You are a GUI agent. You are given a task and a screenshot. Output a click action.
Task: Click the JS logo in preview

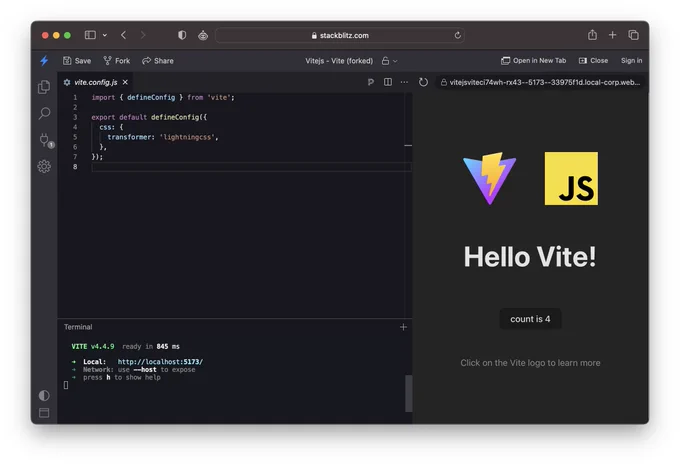pos(571,178)
